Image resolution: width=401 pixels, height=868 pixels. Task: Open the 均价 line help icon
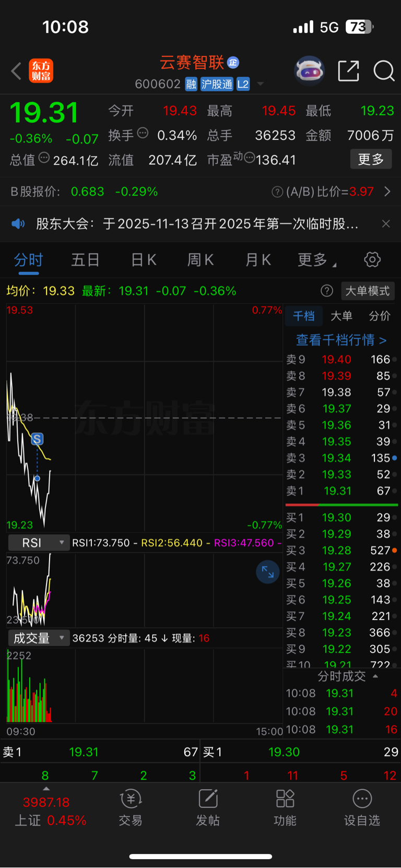[x=327, y=291]
